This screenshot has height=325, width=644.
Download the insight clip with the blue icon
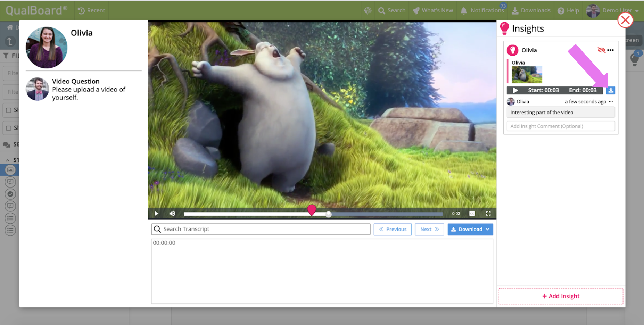click(x=611, y=90)
